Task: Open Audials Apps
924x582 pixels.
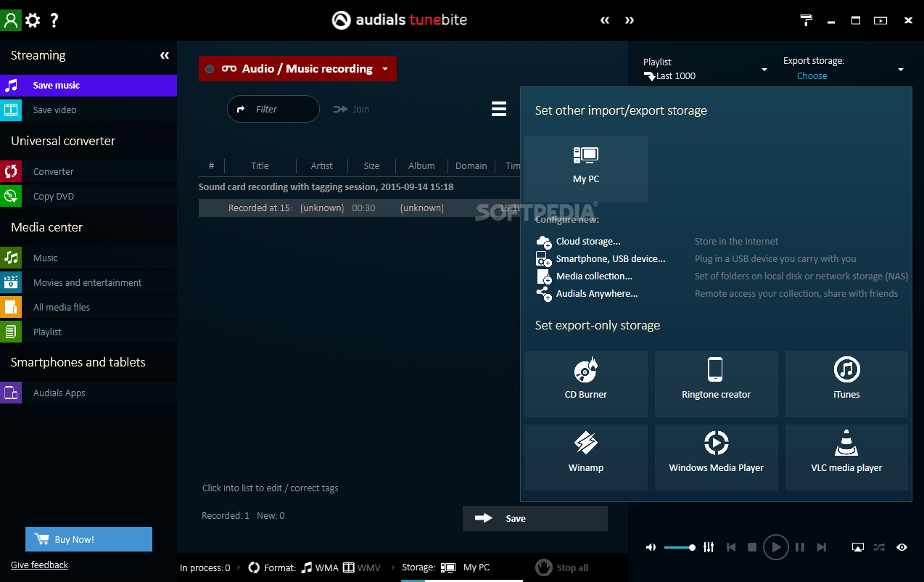Action: 88,393
